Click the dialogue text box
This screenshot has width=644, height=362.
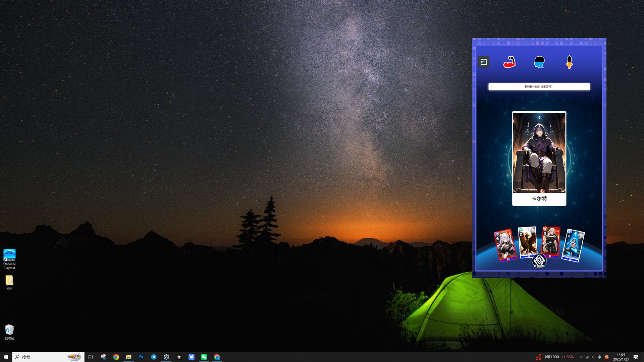(539, 86)
